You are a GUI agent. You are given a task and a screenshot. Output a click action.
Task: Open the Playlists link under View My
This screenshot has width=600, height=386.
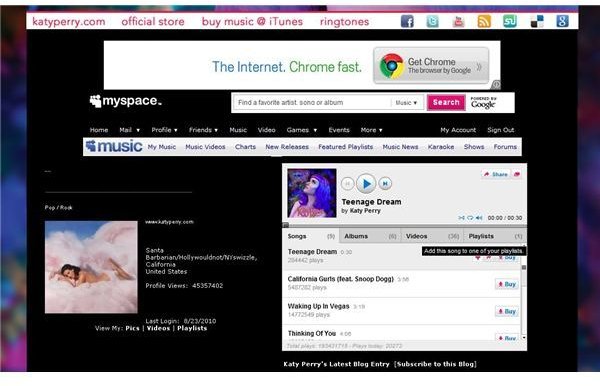pyautogui.click(x=192, y=328)
